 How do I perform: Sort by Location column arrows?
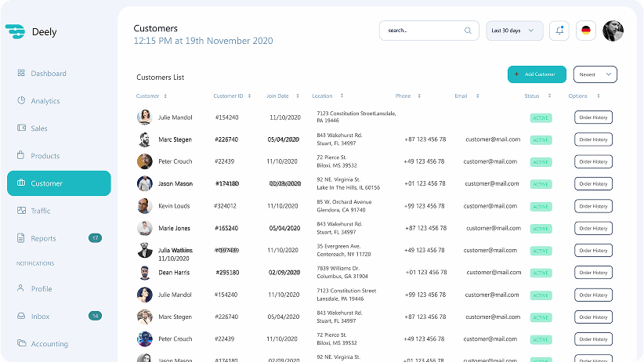[342, 96]
